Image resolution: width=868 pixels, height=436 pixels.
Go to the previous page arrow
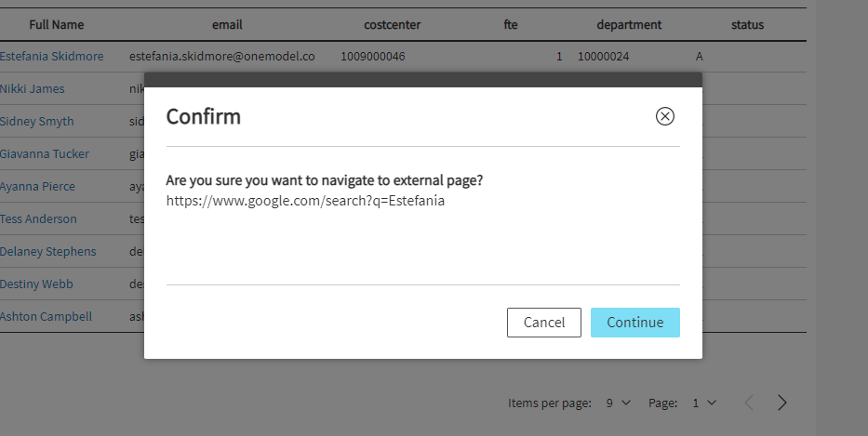click(x=749, y=403)
